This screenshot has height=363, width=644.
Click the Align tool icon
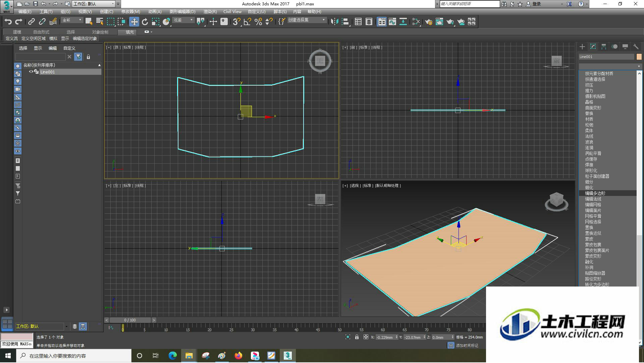tap(345, 22)
